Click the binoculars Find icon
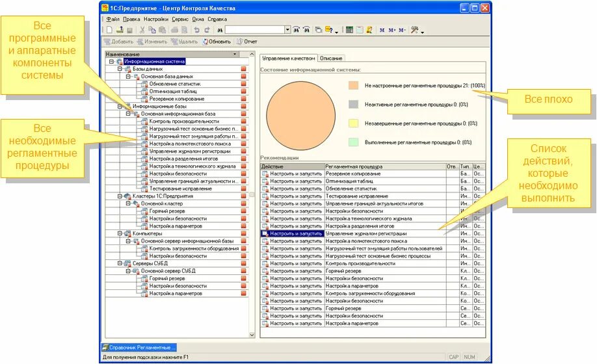 click(220, 30)
